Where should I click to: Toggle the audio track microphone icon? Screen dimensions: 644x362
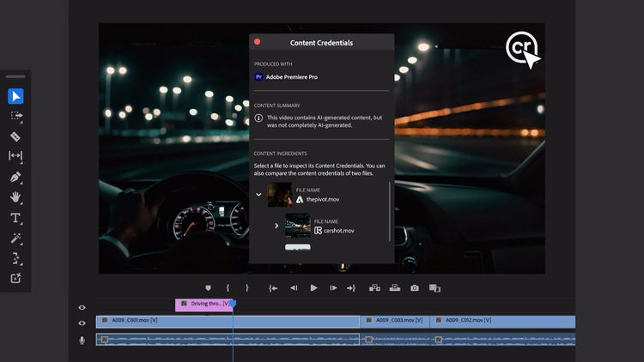[82, 340]
